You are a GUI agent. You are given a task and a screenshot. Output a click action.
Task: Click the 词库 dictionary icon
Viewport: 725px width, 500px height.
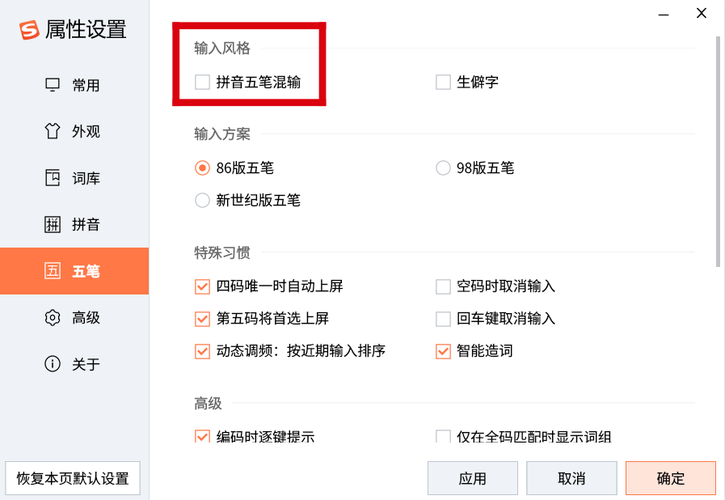pyautogui.click(x=52, y=178)
